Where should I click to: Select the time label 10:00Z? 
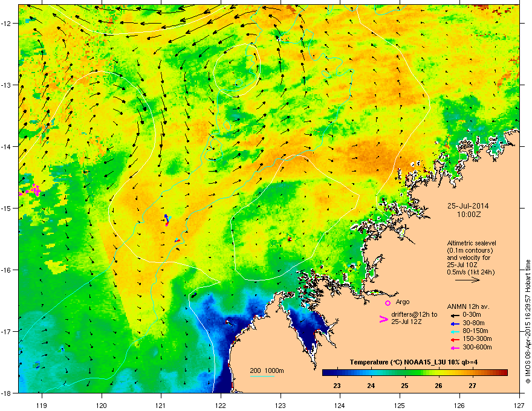point(469,215)
